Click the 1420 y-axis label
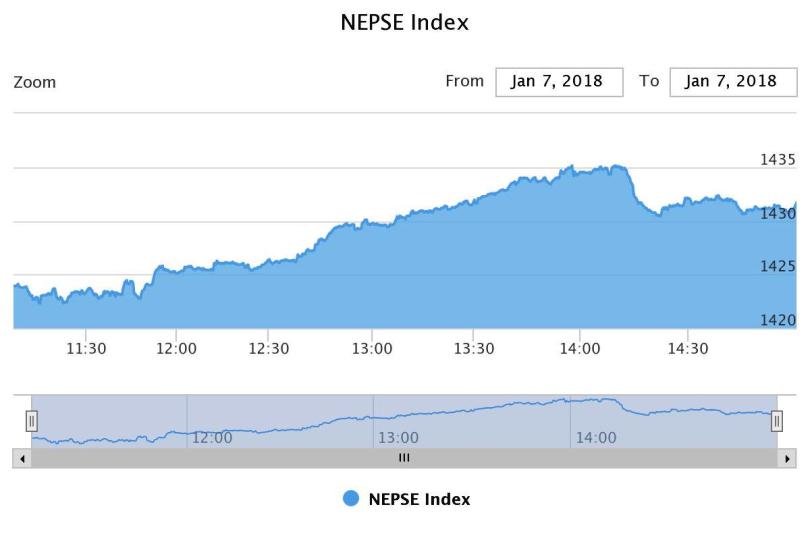Image resolution: width=810 pixels, height=540 pixels. point(778,320)
